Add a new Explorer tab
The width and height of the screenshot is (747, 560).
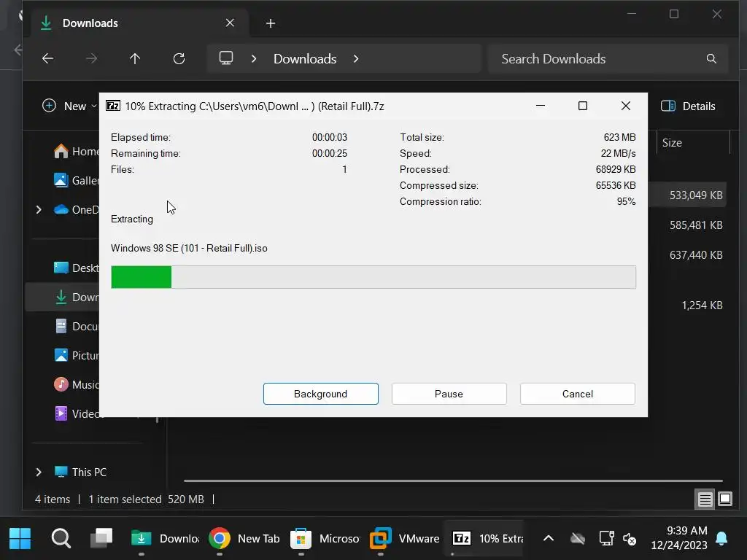(271, 23)
